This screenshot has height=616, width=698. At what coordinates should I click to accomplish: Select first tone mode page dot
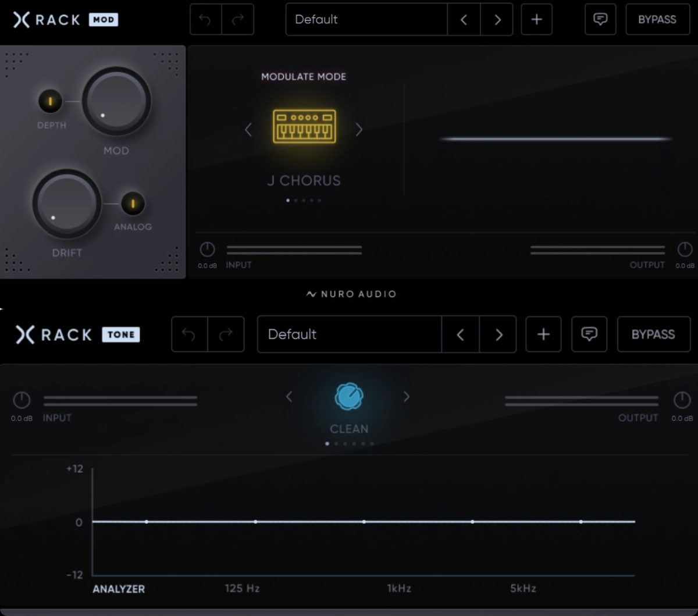327,443
